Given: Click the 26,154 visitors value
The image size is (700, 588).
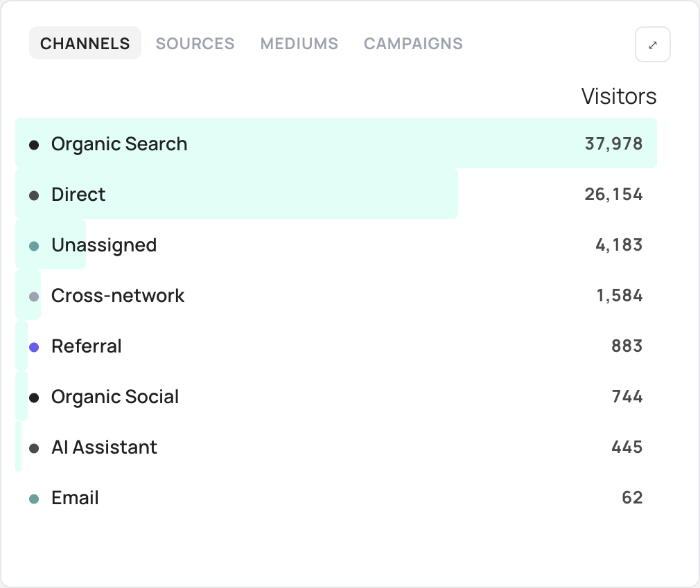Looking at the screenshot, I should tap(613, 194).
